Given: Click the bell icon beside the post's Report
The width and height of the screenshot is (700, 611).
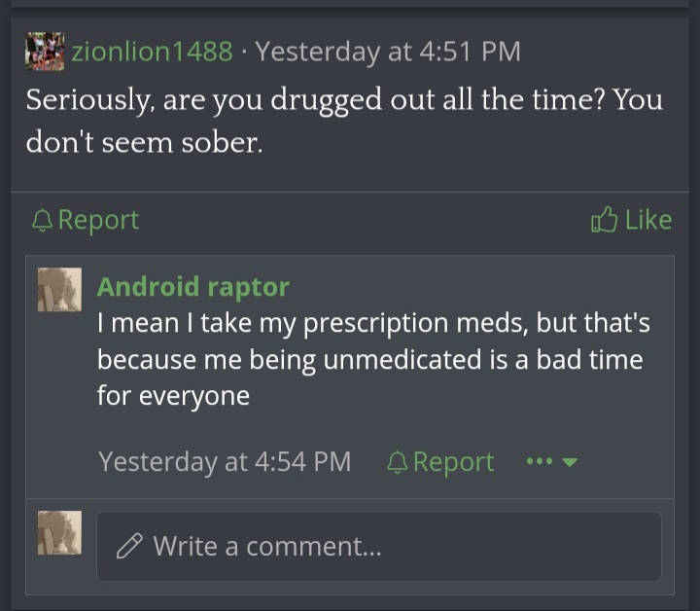Looking at the screenshot, I should coord(43,220).
